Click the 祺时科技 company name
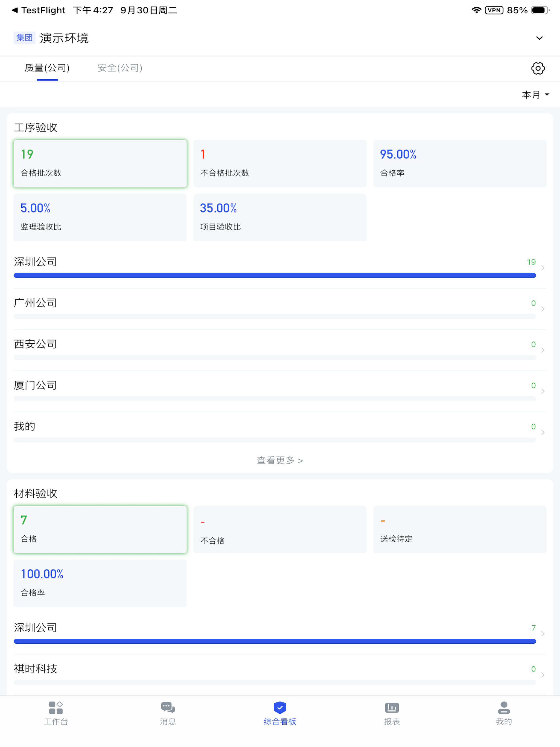Image resolution: width=560 pixels, height=747 pixels. pos(36,669)
